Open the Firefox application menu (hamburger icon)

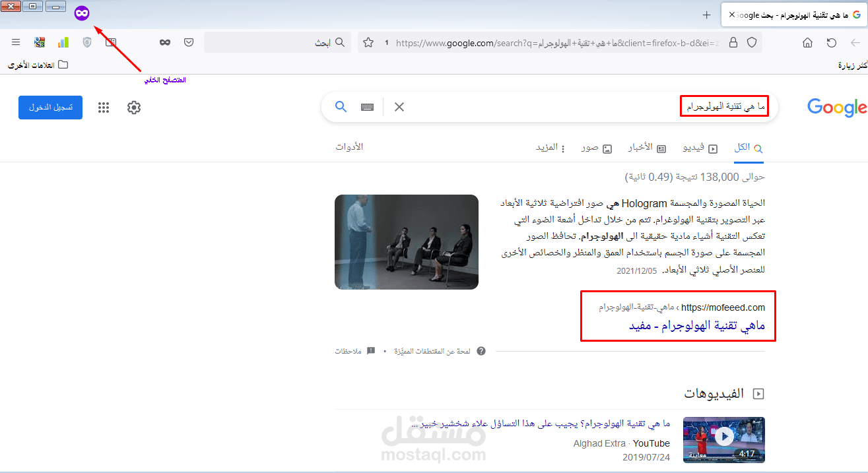[16, 42]
